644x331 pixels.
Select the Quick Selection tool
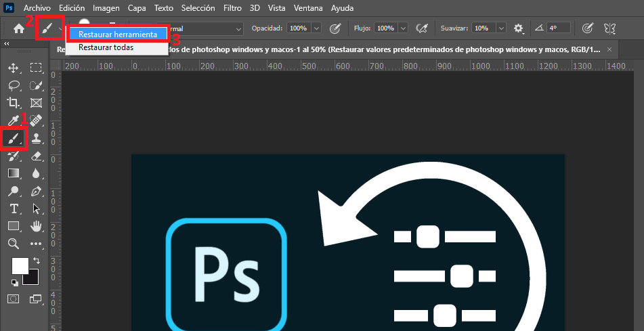[36, 85]
